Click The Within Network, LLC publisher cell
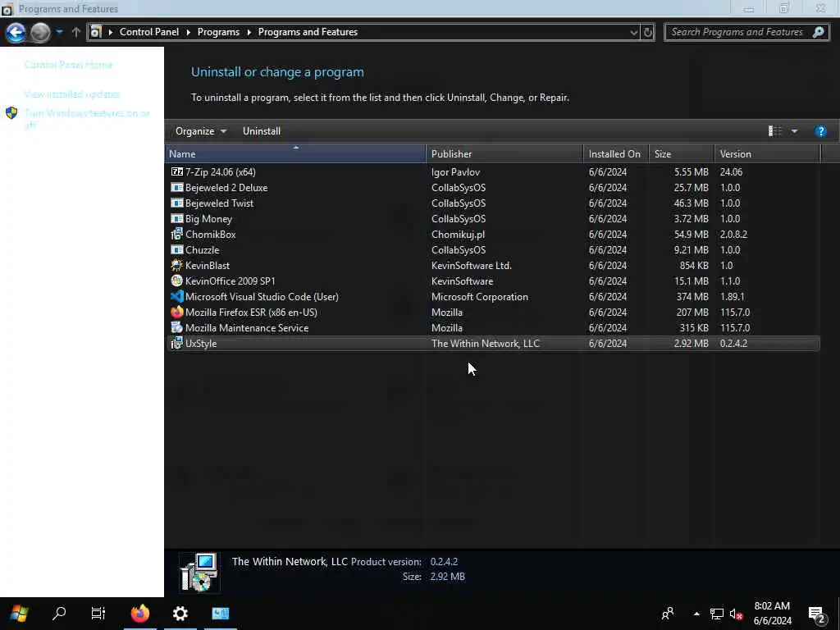 (x=486, y=344)
